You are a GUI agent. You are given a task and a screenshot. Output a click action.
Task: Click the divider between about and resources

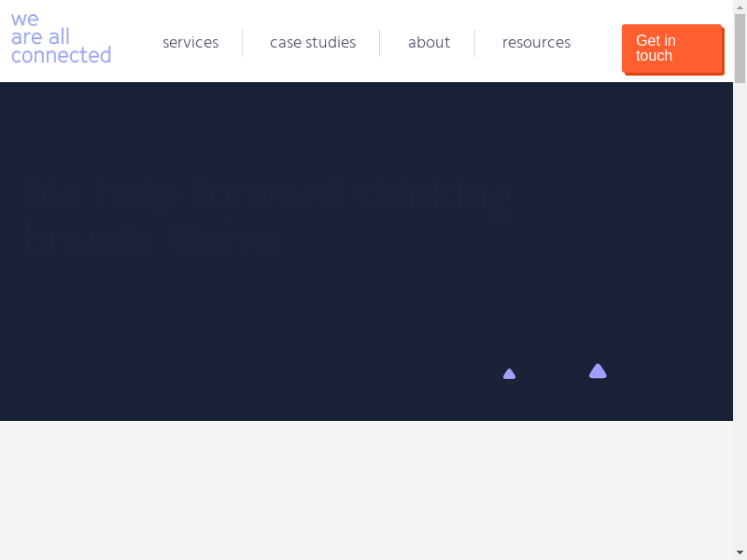[x=475, y=43]
